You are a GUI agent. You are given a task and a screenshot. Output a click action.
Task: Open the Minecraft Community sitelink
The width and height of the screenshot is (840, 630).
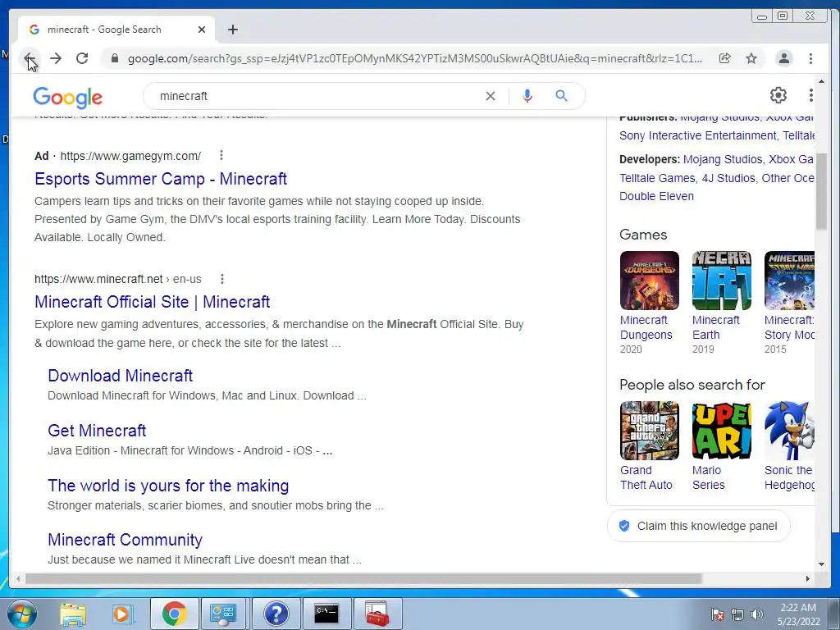(x=125, y=540)
